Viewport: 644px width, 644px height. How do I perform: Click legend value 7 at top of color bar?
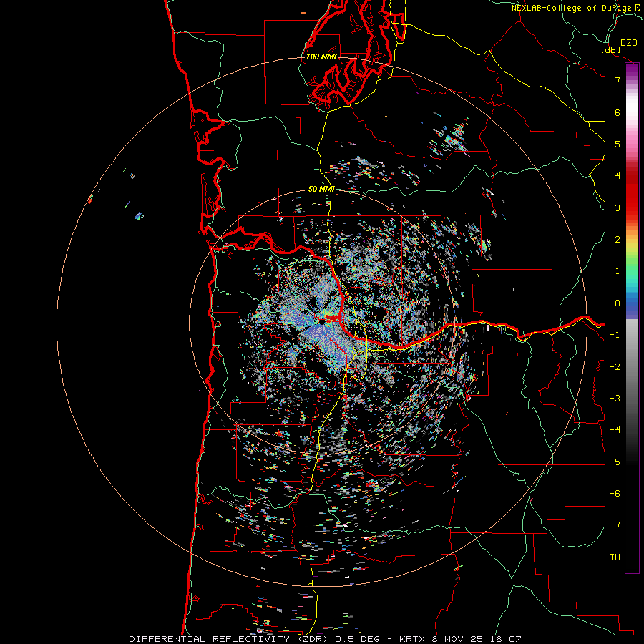point(618,80)
